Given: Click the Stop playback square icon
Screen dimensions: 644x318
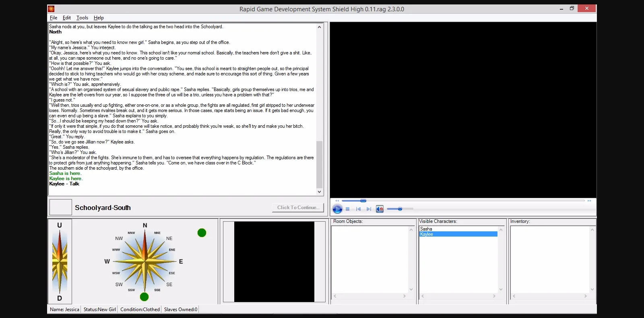Looking at the screenshot, I should (348, 209).
